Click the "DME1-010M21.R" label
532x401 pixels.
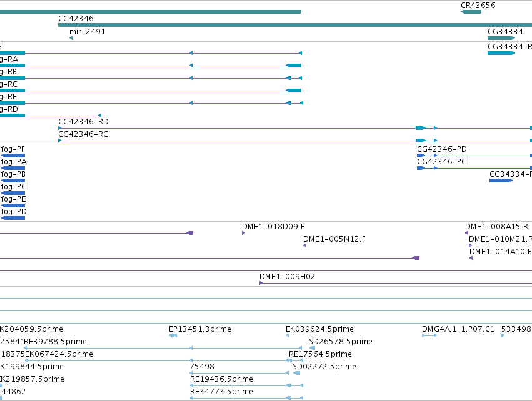[501, 239]
